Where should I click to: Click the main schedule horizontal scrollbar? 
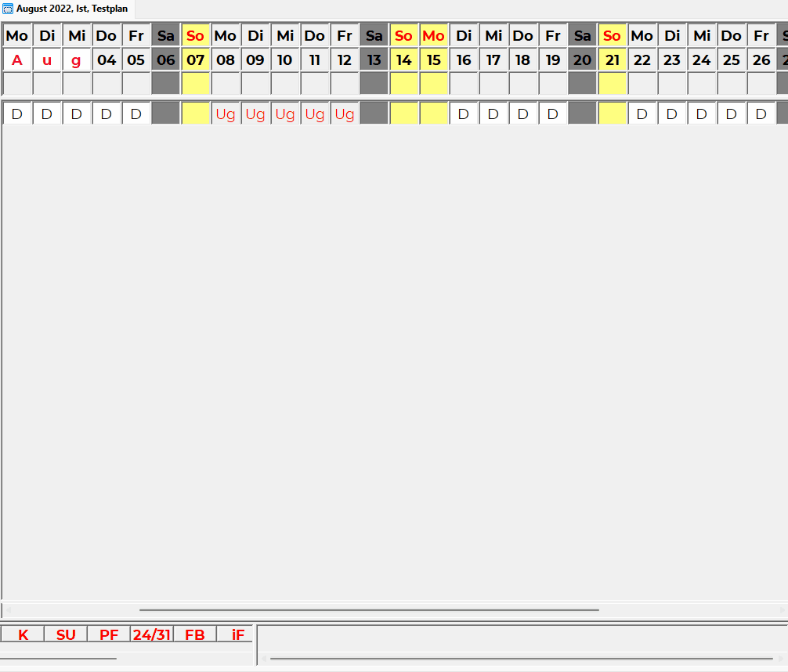pyautogui.click(x=368, y=609)
